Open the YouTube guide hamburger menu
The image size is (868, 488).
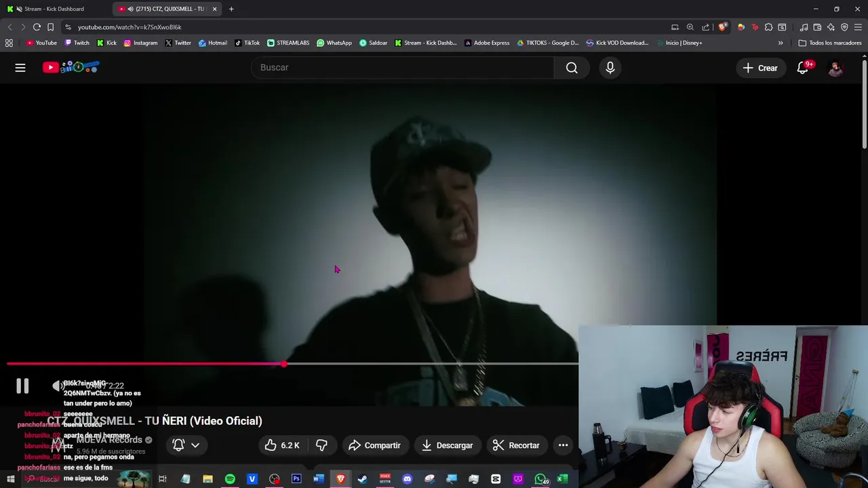[x=20, y=68]
